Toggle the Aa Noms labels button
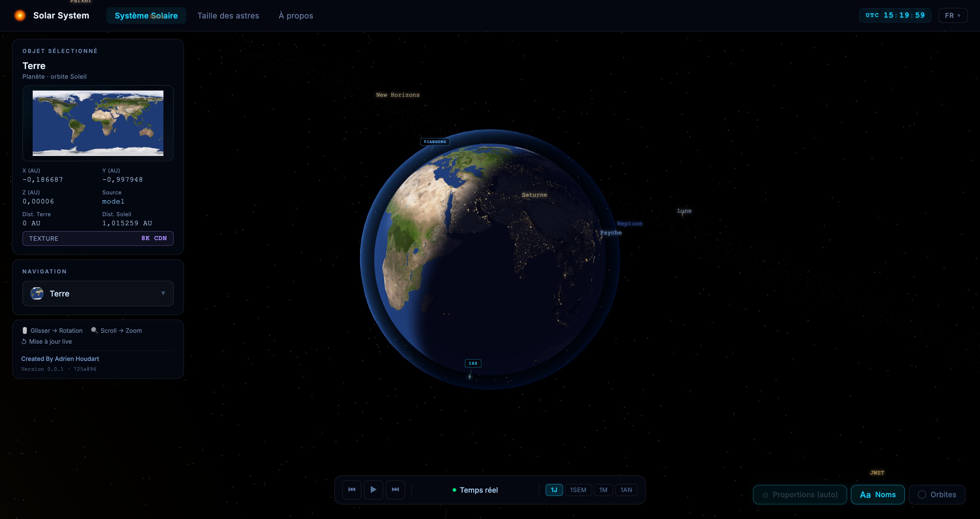 pos(878,495)
